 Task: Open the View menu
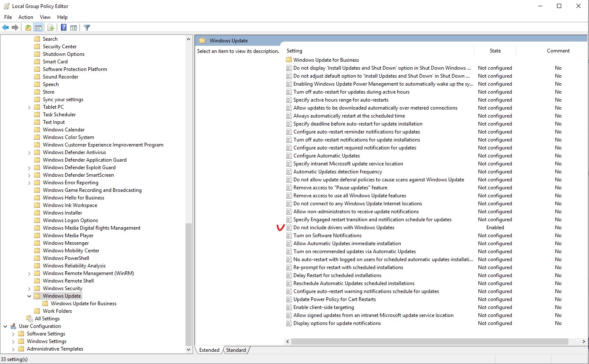(x=45, y=17)
